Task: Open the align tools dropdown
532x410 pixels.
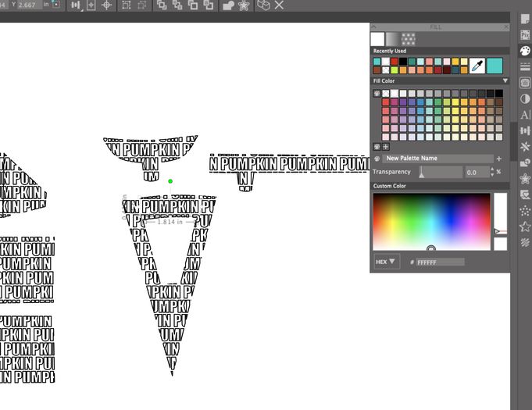Action: pos(76,5)
